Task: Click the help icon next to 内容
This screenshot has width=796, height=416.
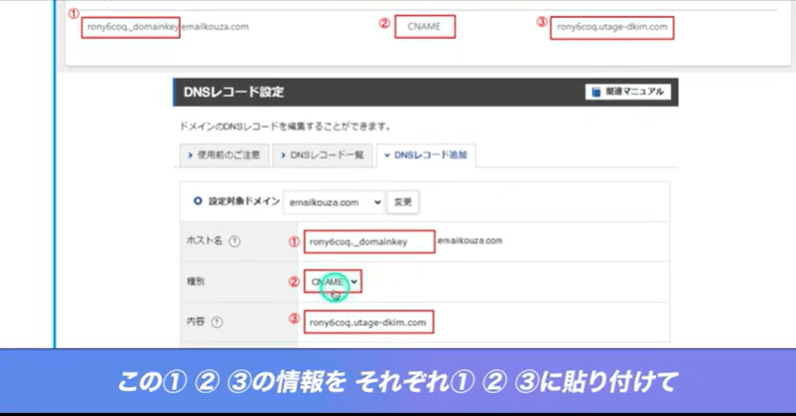Action: coord(216,322)
